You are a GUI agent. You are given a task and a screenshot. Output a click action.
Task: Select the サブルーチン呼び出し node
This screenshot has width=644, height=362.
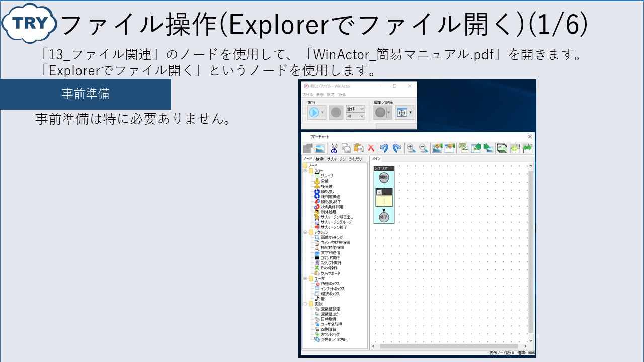coord(337,217)
